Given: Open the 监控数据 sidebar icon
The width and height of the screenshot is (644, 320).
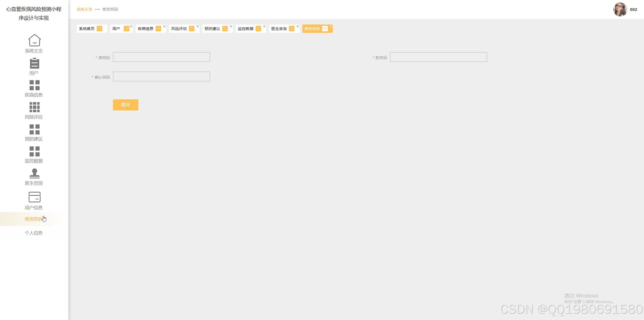Looking at the screenshot, I should pos(34,151).
